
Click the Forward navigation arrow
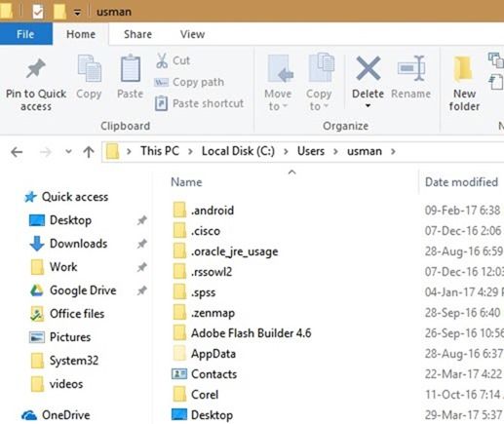46,152
